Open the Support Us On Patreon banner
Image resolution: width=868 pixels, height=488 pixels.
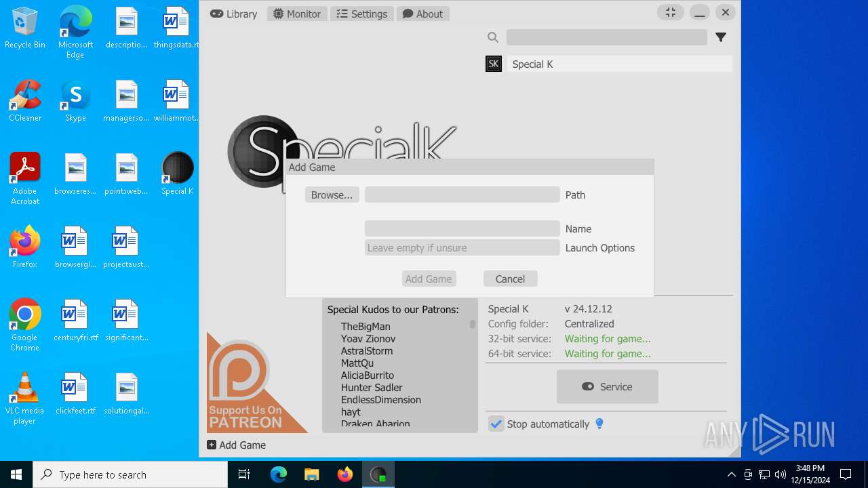click(x=257, y=382)
